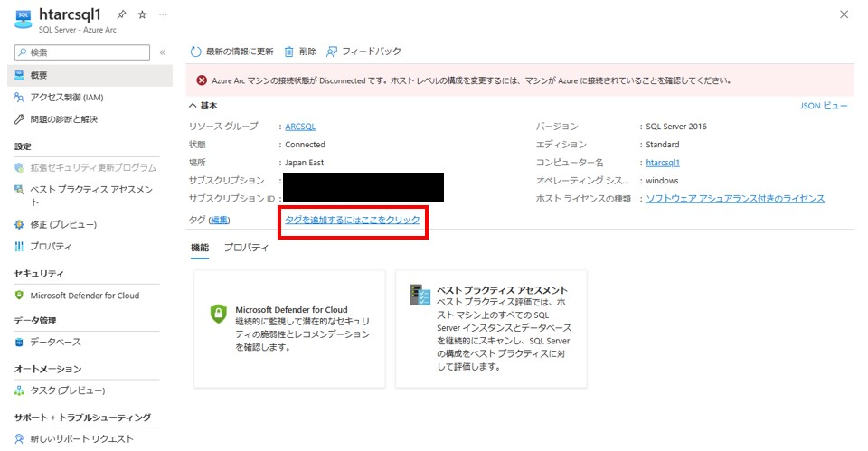The height and width of the screenshot is (451, 868).
Task: Click server checklist icon in assessment card
Action: coord(420,295)
